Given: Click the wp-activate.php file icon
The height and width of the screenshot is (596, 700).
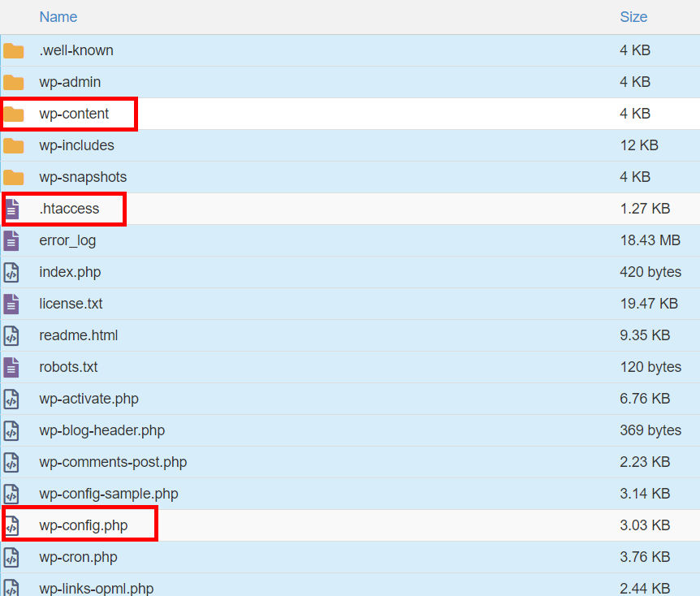Looking at the screenshot, I should click(11, 399).
